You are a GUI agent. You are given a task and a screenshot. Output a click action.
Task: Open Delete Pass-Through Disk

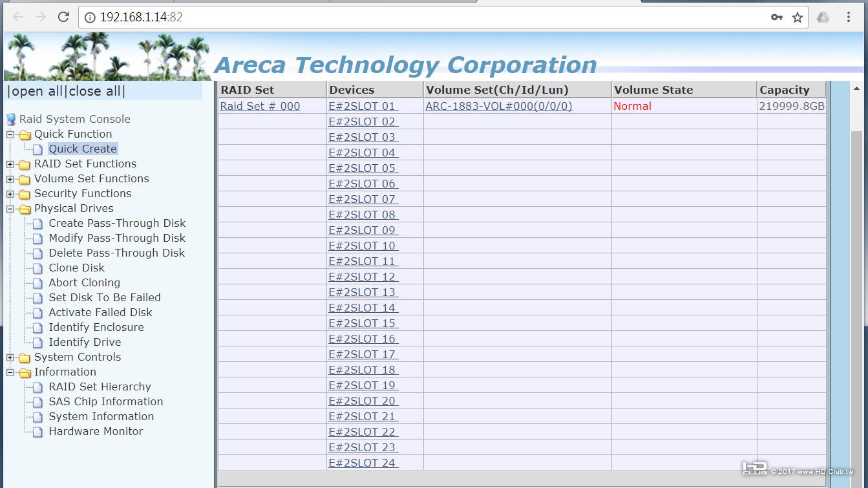point(116,253)
